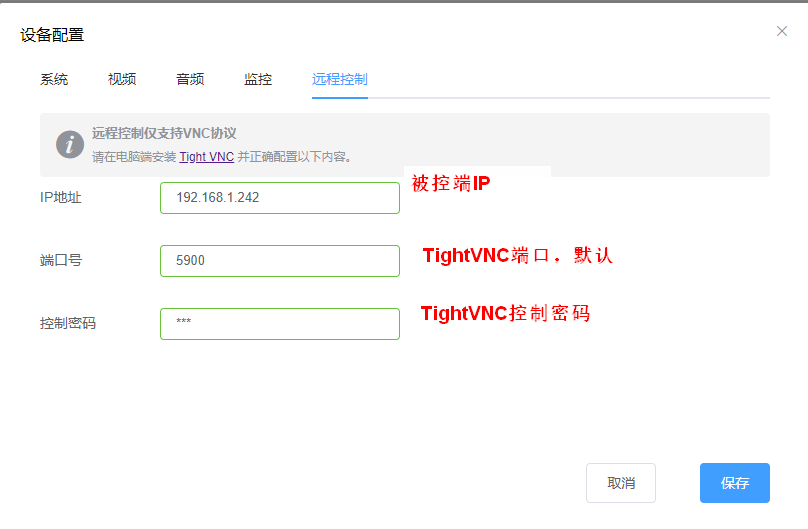Viewport: 808px width, 529px height.
Task: Go to the 监控 tab
Action: tap(258, 79)
